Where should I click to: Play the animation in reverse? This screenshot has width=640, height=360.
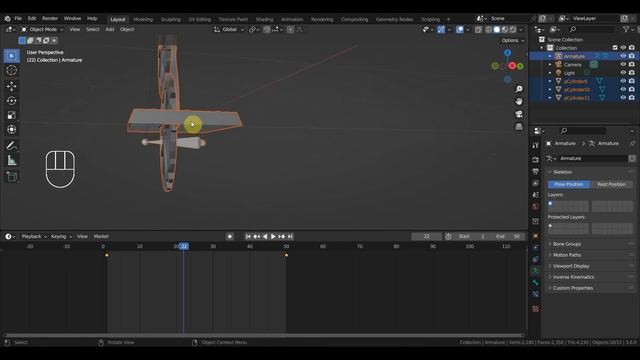click(265, 236)
